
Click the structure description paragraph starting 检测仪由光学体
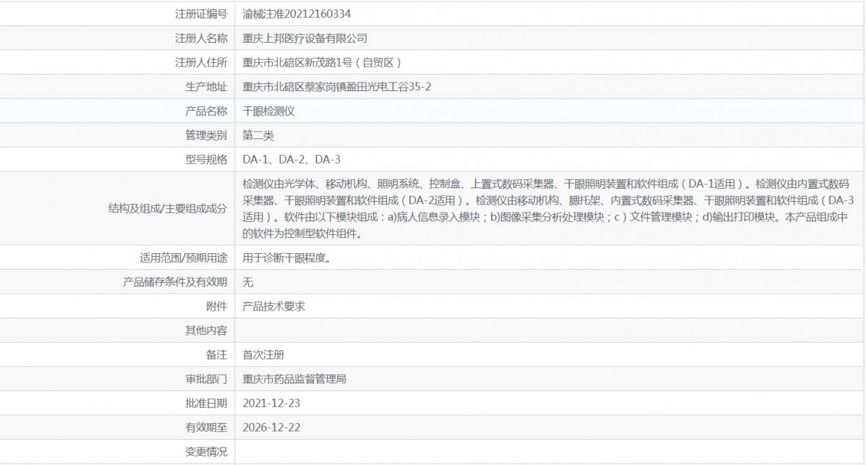(x=549, y=209)
